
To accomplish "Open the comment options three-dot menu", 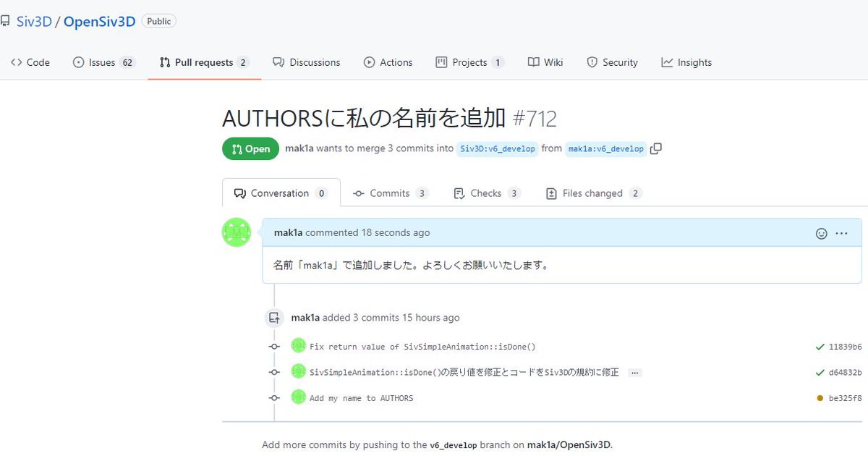I will (841, 233).
